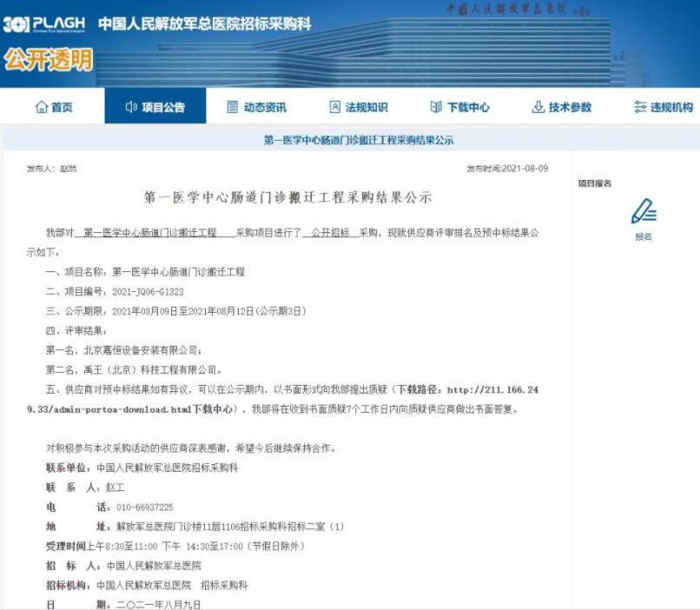Viewport: 700px width, 610px height.
Task: Click the download-arrow icon beside 技术参数
Action: coord(538,107)
